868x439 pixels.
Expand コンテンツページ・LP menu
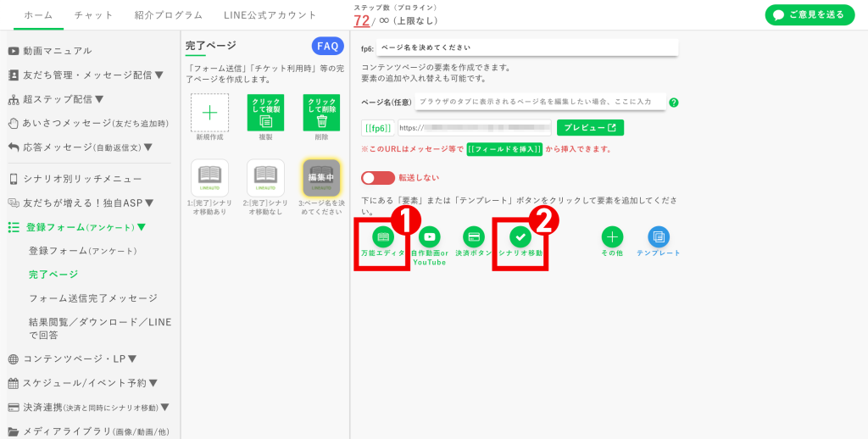[73, 359]
